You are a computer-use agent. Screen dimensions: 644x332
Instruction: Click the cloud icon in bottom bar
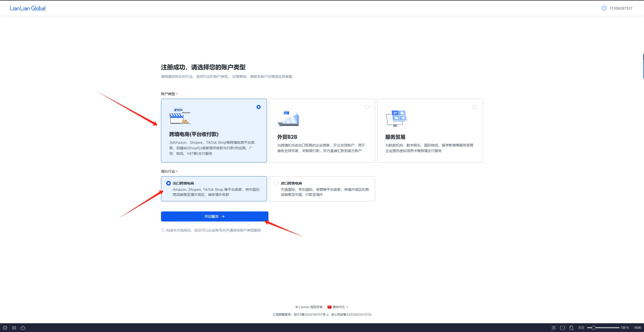point(23,328)
